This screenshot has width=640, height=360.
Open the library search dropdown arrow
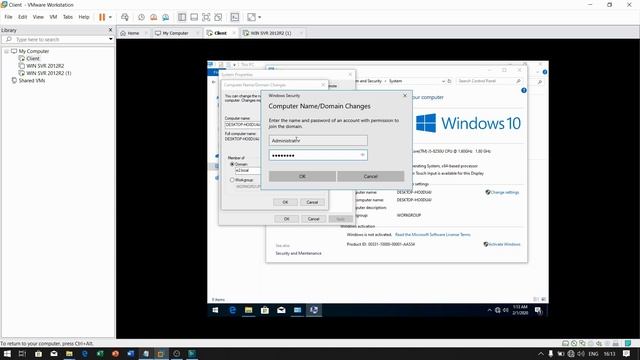click(111, 40)
